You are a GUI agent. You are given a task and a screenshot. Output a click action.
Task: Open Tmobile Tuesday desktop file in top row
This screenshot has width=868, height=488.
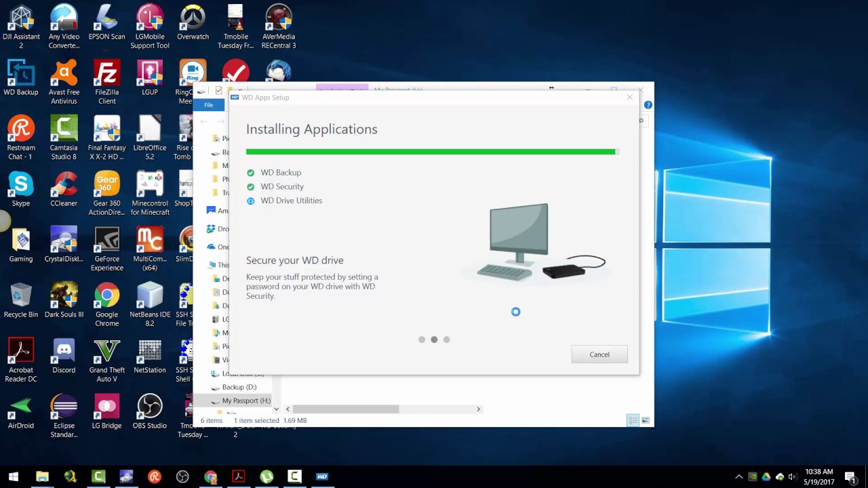(x=235, y=27)
